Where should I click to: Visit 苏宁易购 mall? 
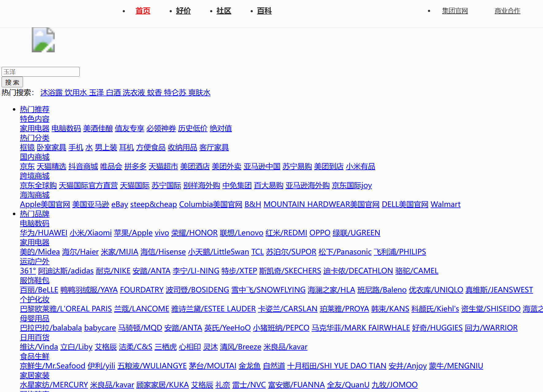(x=297, y=166)
